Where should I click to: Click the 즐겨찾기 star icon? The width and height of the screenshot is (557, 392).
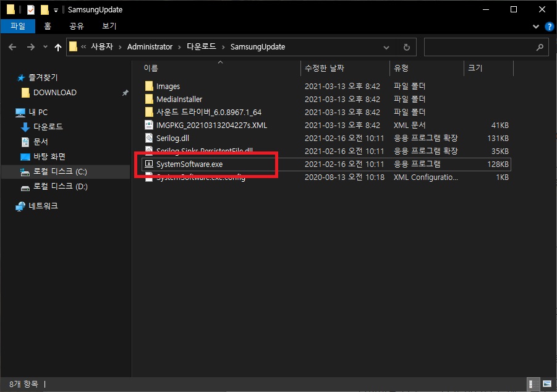click(x=21, y=78)
